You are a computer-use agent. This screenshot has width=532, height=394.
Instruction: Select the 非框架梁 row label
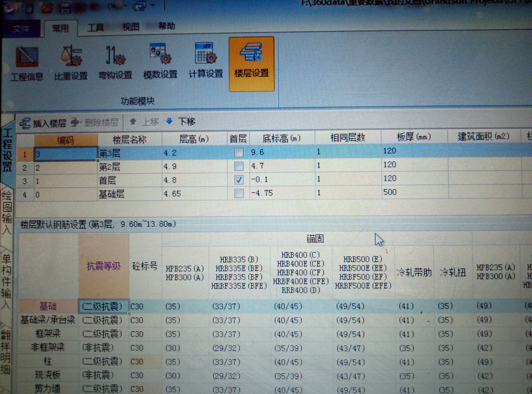48,347
